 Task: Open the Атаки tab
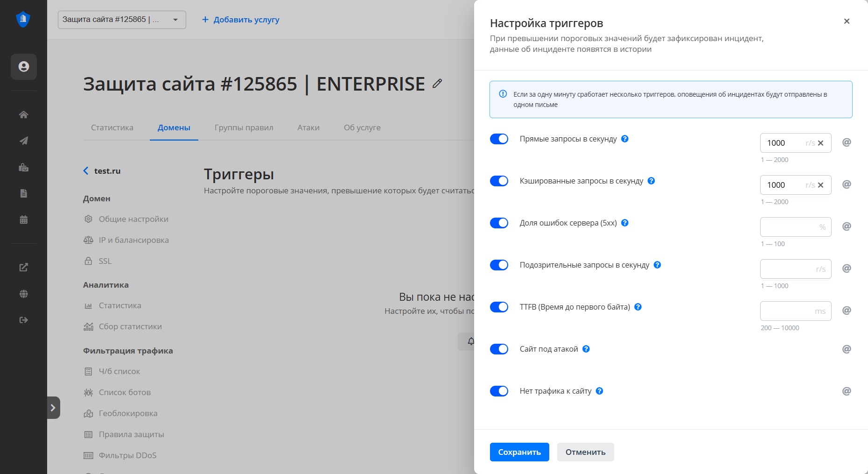[308, 127]
